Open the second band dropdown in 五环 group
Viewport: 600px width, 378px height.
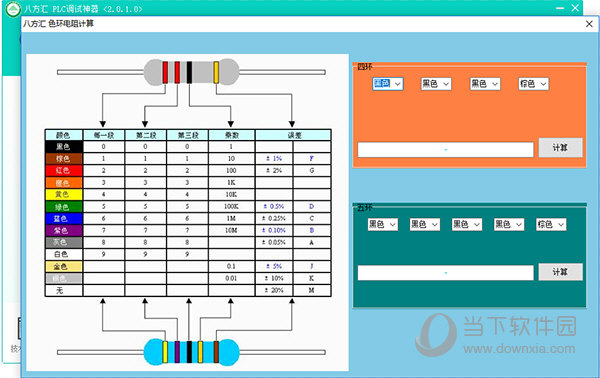(x=425, y=225)
